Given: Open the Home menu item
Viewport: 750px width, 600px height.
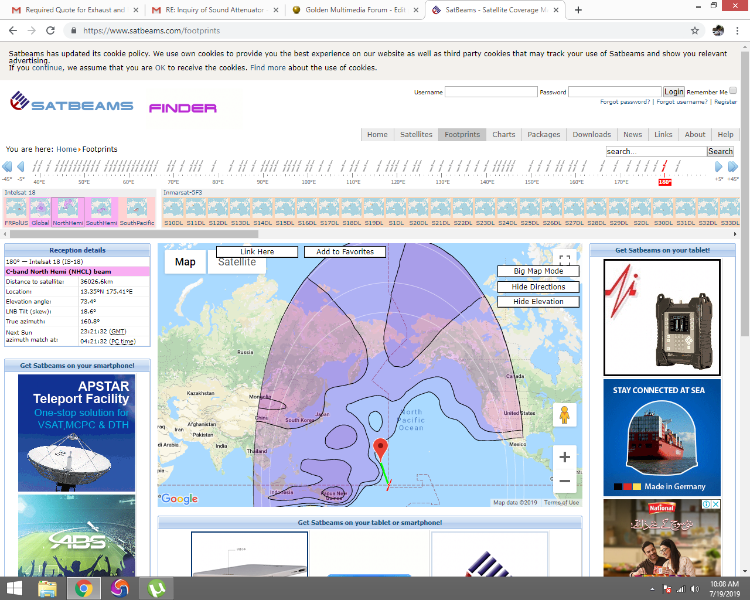Looking at the screenshot, I should pyautogui.click(x=377, y=134).
